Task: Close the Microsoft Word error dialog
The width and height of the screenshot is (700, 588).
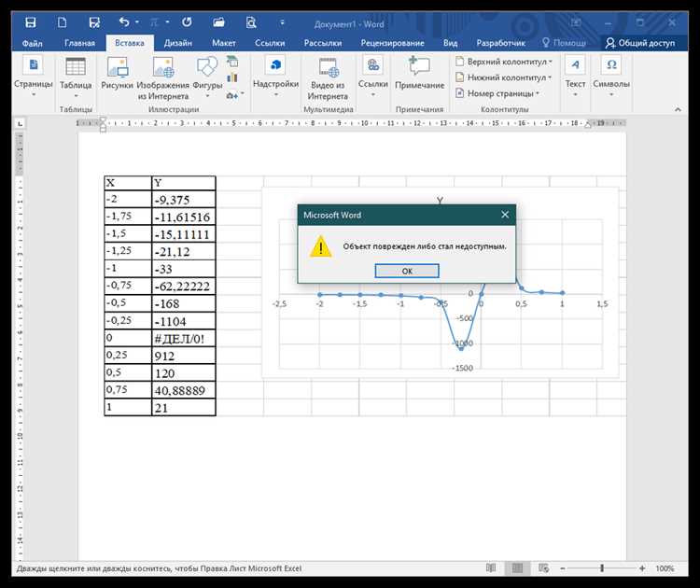Action: 505,215
